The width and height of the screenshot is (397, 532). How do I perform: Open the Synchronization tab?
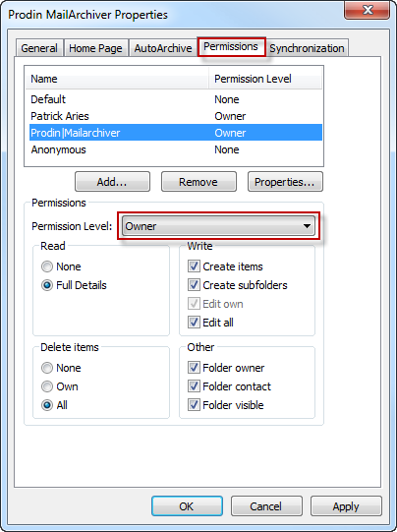click(307, 48)
